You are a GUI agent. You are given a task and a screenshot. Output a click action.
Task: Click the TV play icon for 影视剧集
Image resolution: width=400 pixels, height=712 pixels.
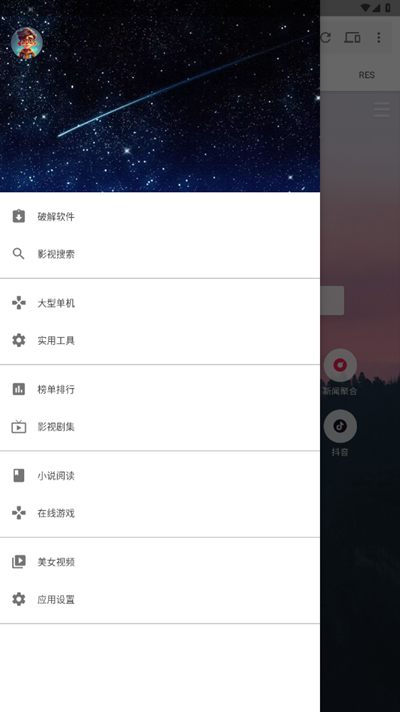(19, 426)
